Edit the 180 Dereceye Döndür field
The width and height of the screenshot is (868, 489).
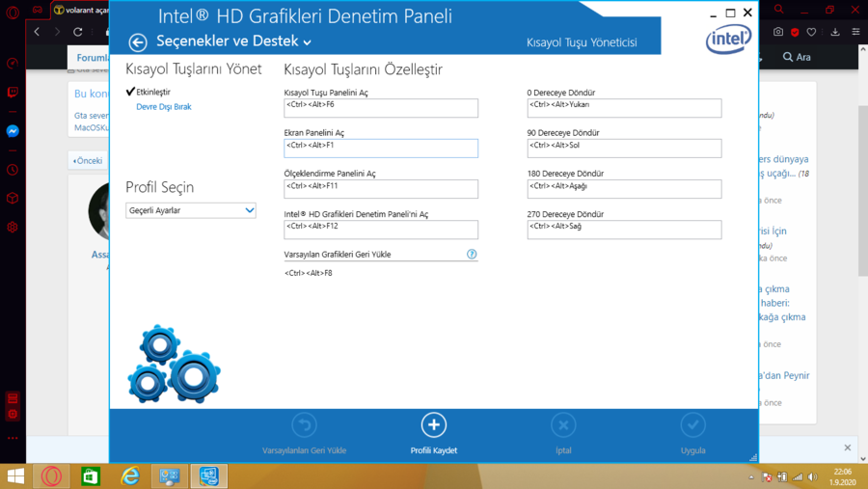pos(624,189)
